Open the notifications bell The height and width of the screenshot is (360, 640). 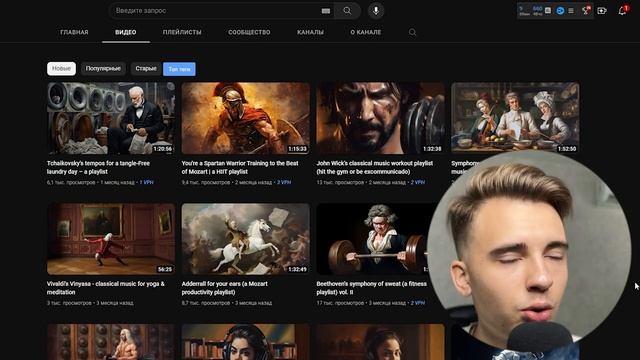[622, 11]
